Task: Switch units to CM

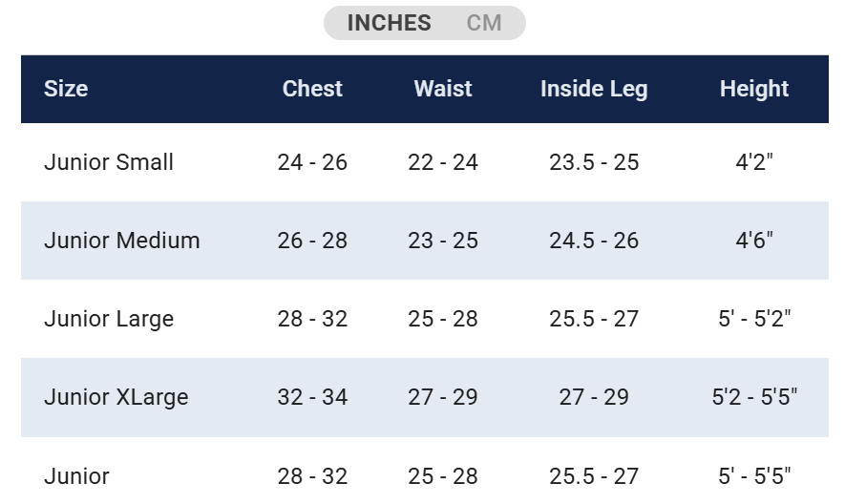Action: pos(484,23)
